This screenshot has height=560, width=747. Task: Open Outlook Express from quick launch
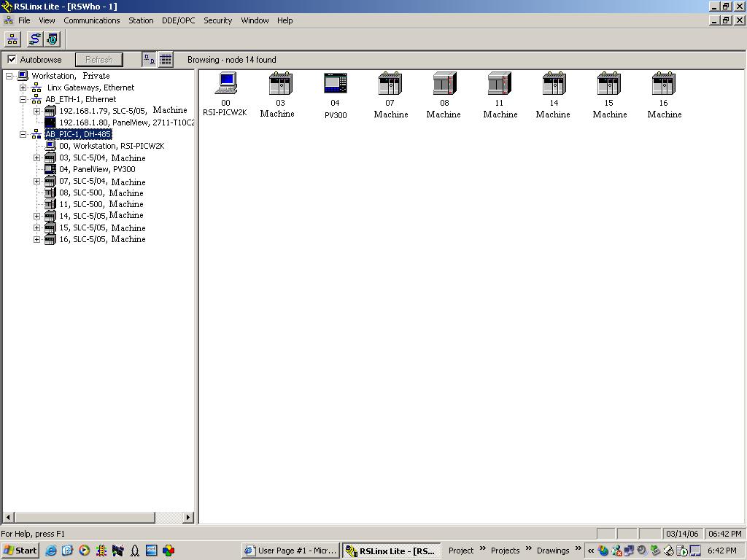coord(67,551)
